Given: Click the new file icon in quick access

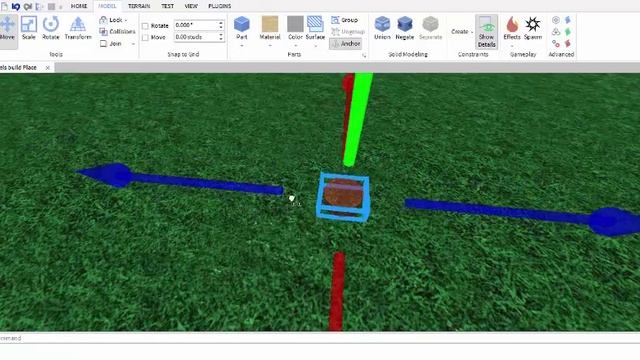Looking at the screenshot, I should click(x=4, y=7).
